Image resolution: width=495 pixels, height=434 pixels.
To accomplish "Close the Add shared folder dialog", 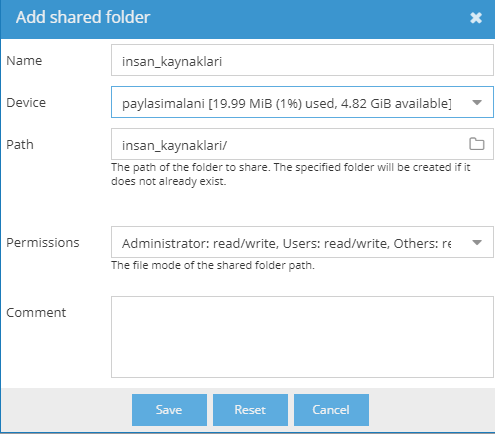I will pos(476,18).
